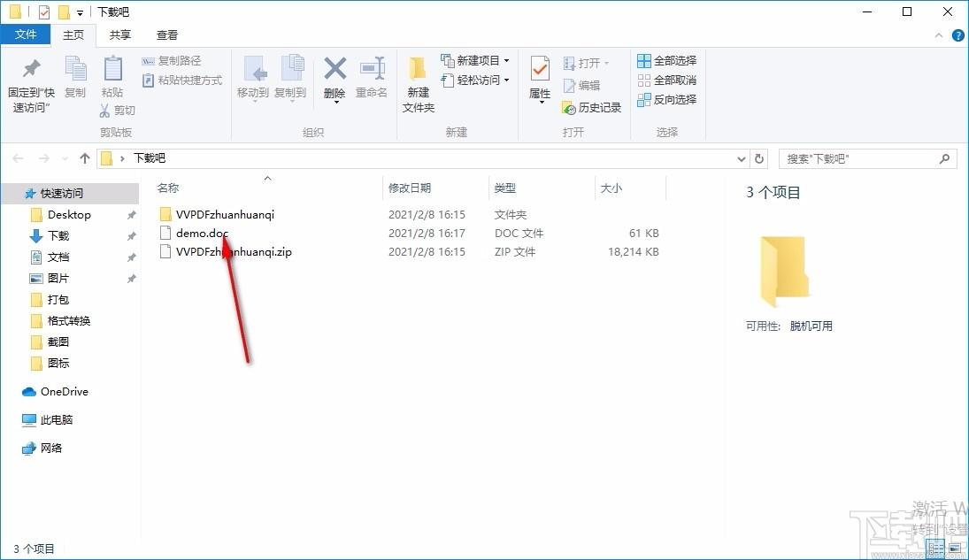The height and width of the screenshot is (560, 969).
Task: Sort by the Type column header
Action: pos(505,188)
